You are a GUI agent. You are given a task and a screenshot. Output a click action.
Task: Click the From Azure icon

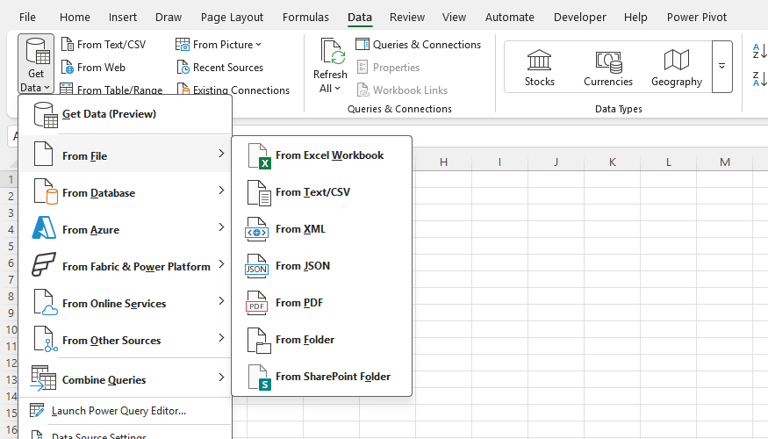pyautogui.click(x=44, y=230)
